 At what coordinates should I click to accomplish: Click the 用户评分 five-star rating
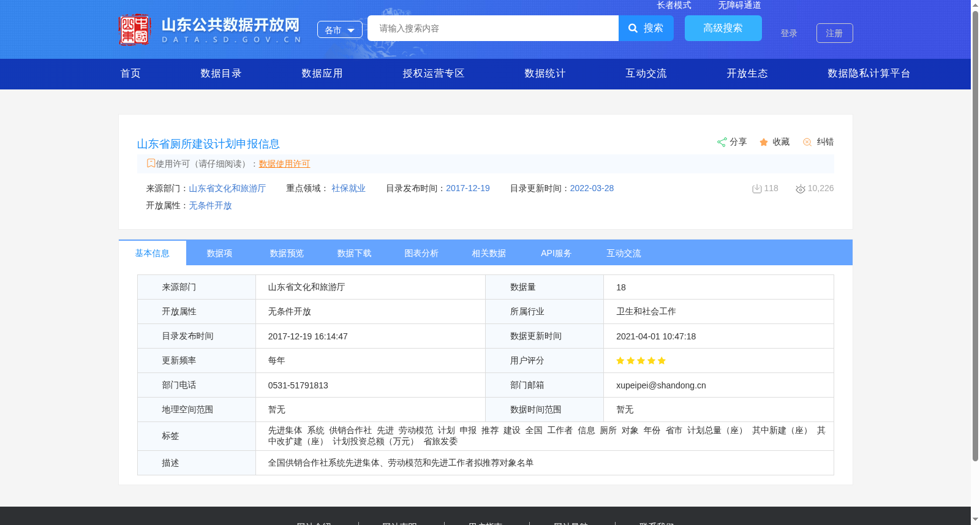tap(641, 361)
